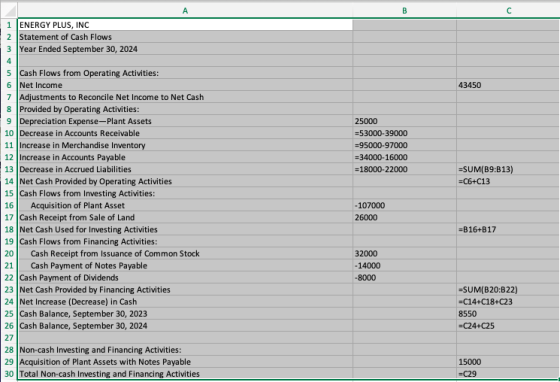
Task: Select value -14000
Action: click(x=404, y=266)
